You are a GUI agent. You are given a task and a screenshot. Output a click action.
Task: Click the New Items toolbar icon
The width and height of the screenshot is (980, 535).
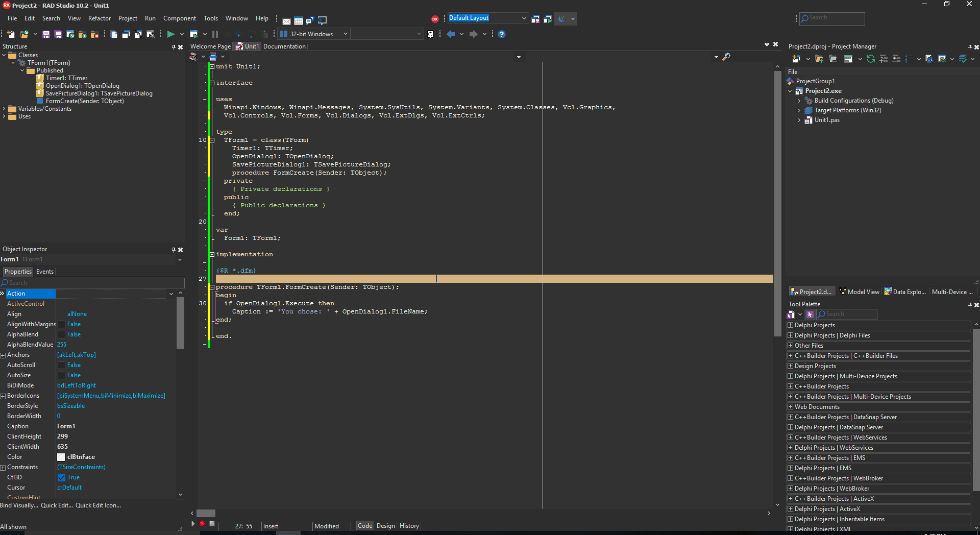[11, 34]
